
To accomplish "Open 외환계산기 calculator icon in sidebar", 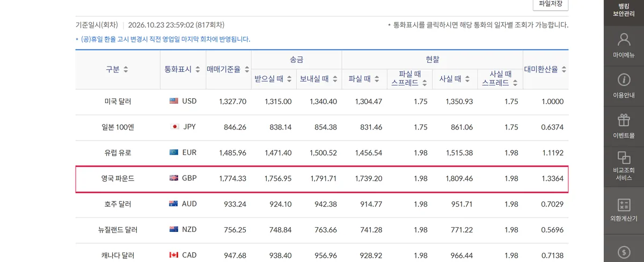I will tap(624, 204).
